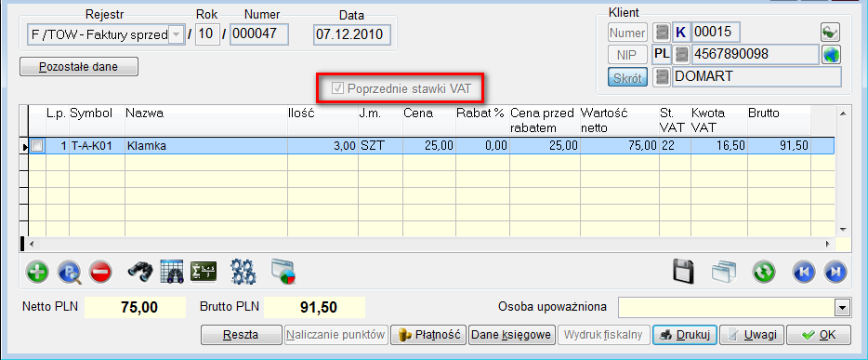Click the Wydruk fiskalny button
Viewport: 868px width, 360px height.
[x=603, y=335]
